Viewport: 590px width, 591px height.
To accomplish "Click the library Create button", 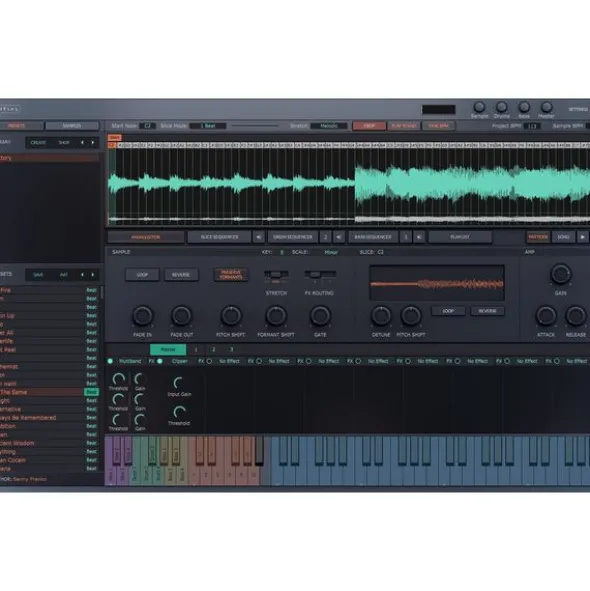I will coord(38,142).
